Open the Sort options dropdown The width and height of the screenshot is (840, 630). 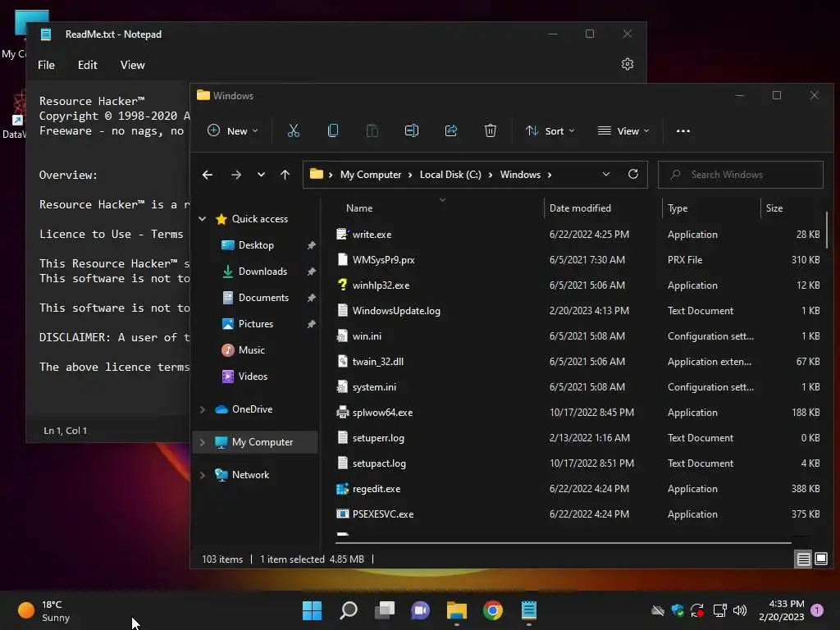pos(550,130)
